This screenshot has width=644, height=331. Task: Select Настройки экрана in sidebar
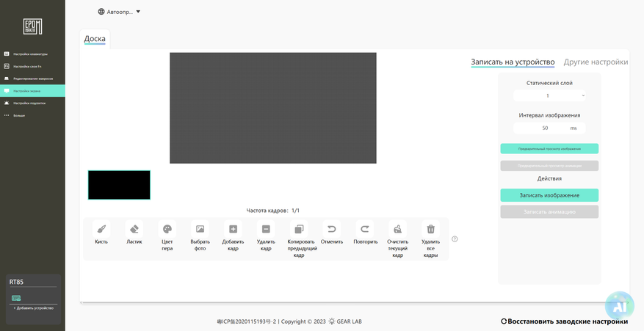pyautogui.click(x=32, y=91)
